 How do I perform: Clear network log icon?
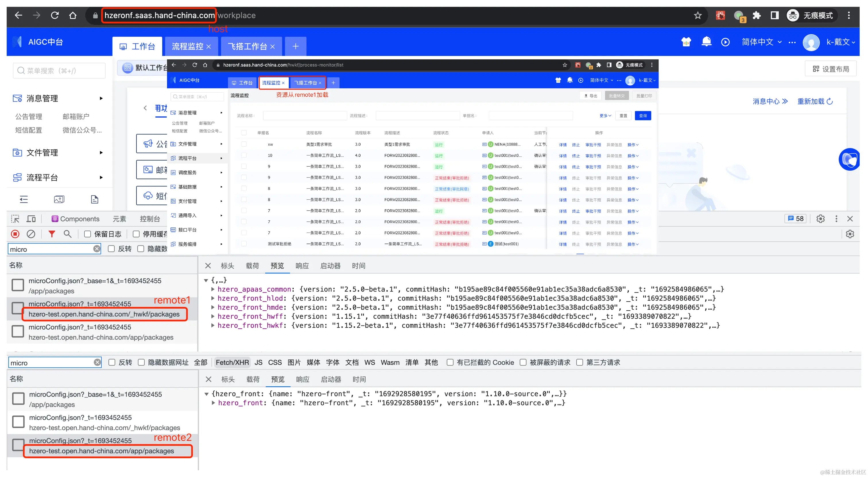[x=31, y=234]
